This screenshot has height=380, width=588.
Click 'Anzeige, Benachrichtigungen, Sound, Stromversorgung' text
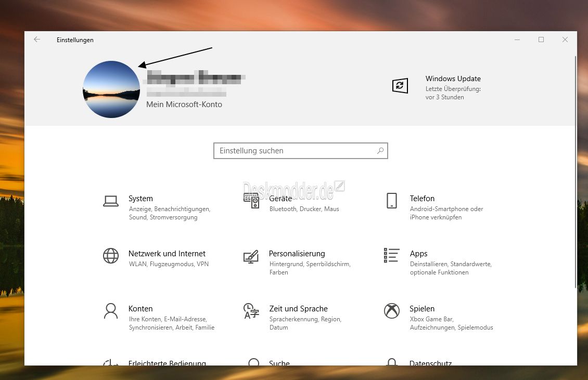click(170, 213)
